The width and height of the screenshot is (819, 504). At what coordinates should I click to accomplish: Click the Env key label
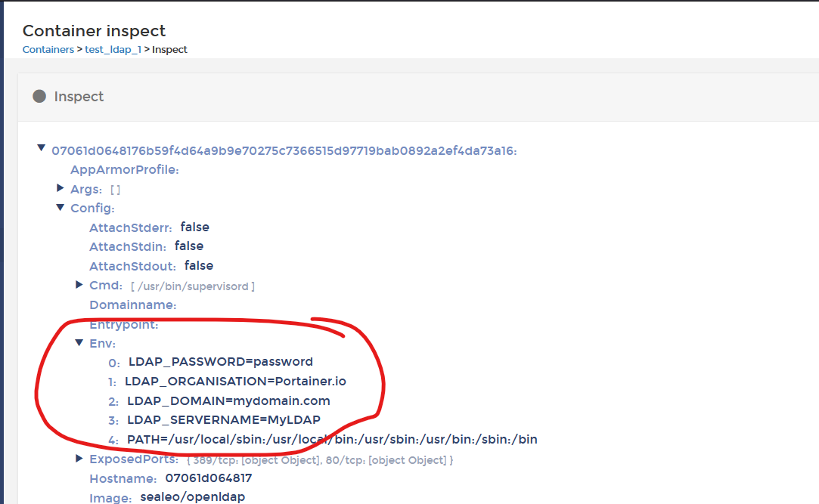[x=102, y=343]
